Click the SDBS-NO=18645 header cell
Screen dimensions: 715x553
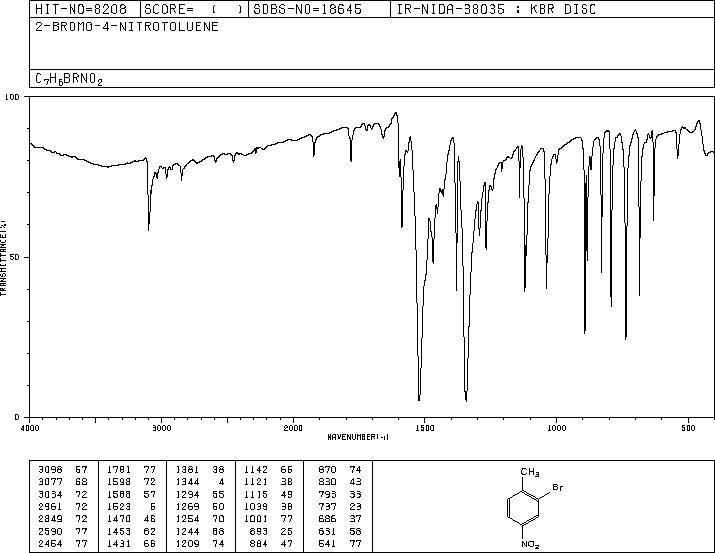pos(307,9)
